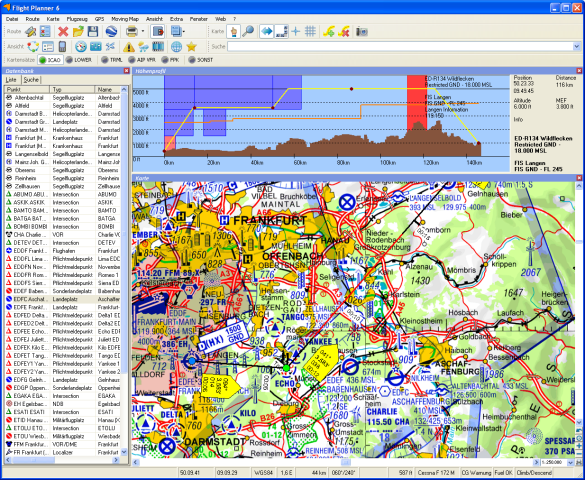Open the Datei menu
Screen dimensions: 585x480
click(x=12, y=19)
